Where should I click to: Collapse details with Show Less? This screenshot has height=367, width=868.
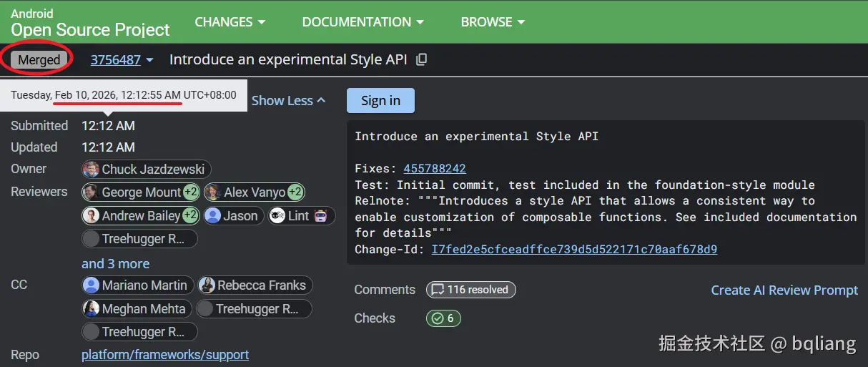coord(288,101)
